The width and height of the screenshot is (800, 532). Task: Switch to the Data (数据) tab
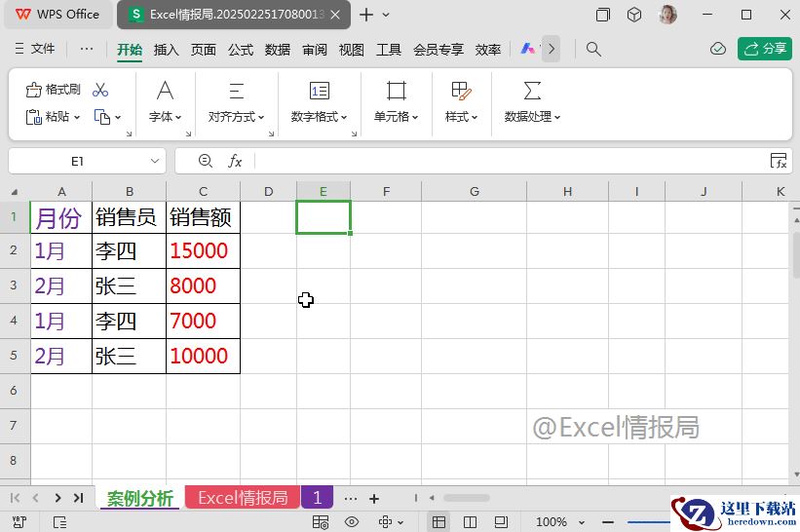pos(278,50)
